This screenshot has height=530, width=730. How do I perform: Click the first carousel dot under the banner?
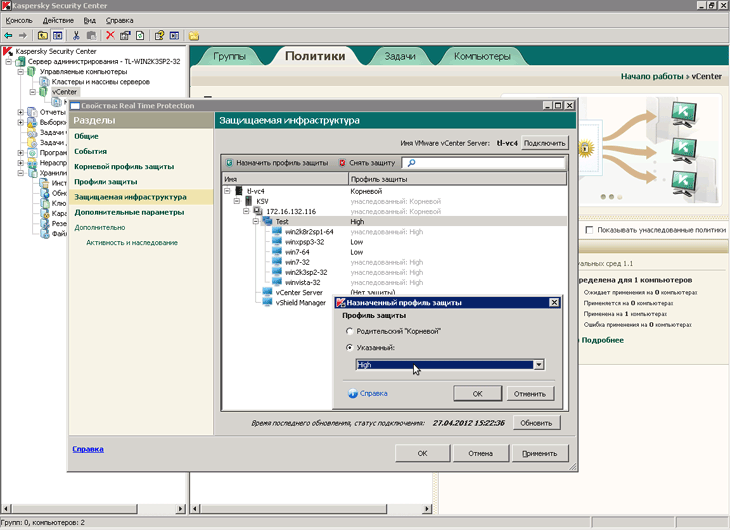tap(603, 197)
